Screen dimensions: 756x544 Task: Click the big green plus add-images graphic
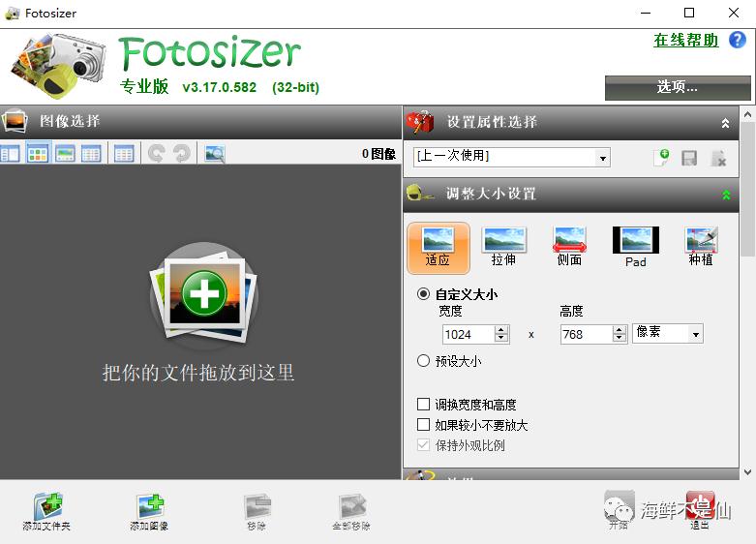point(203,294)
